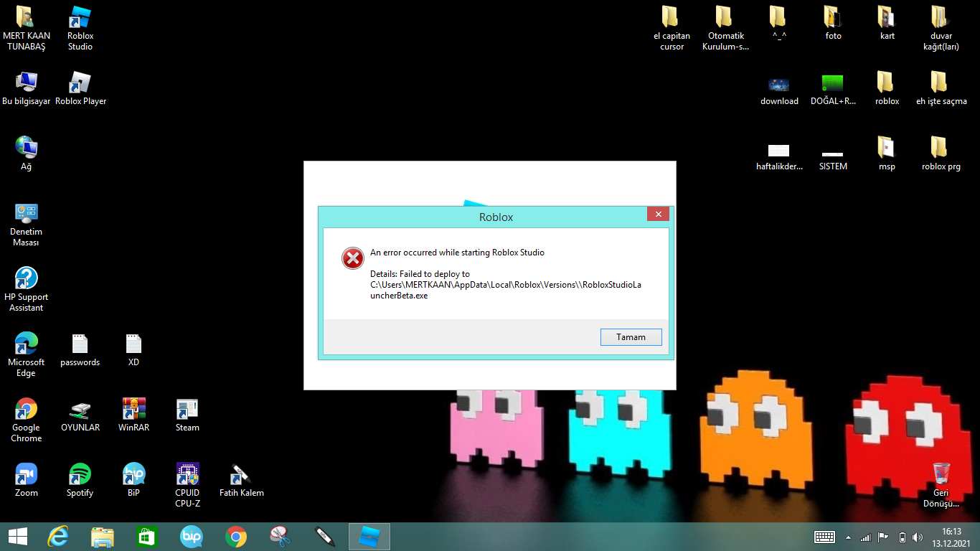Open the volume control in tray
The height and width of the screenshot is (551, 980).
pyautogui.click(x=918, y=537)
